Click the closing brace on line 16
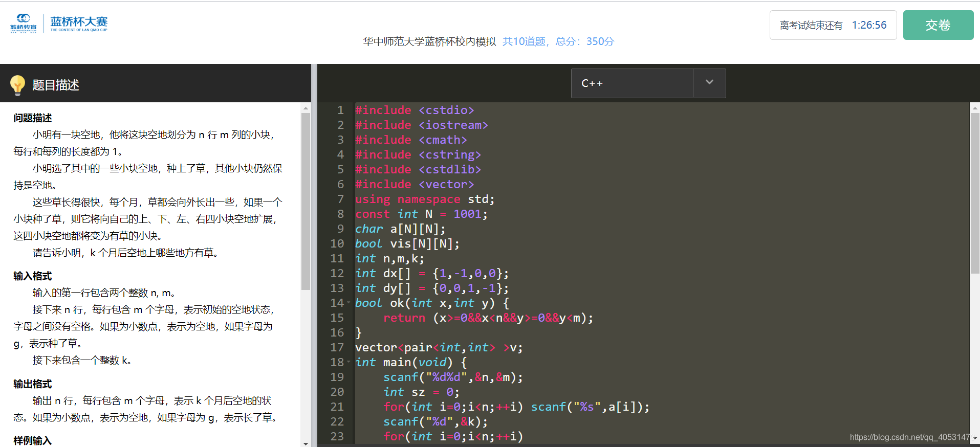 [x=359, y=332]
